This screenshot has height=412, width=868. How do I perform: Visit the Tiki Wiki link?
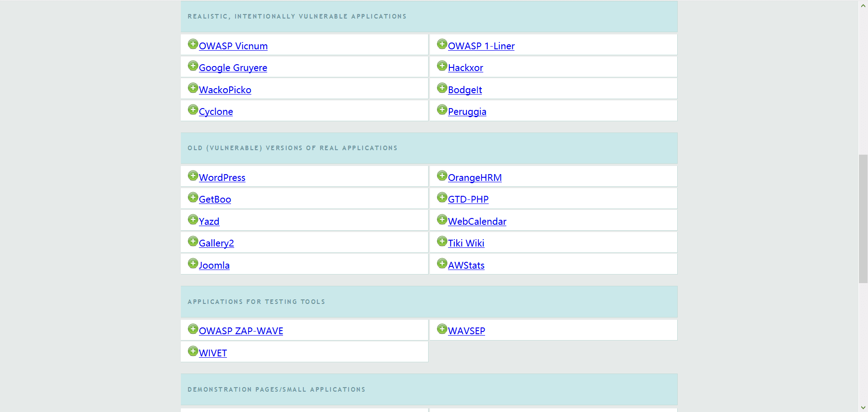point(466,243)
